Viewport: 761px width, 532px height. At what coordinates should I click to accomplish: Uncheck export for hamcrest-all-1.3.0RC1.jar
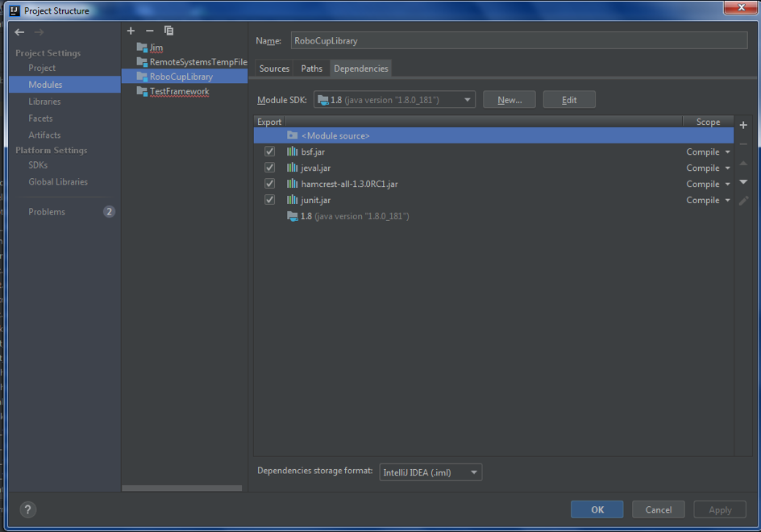click(269, 184)
